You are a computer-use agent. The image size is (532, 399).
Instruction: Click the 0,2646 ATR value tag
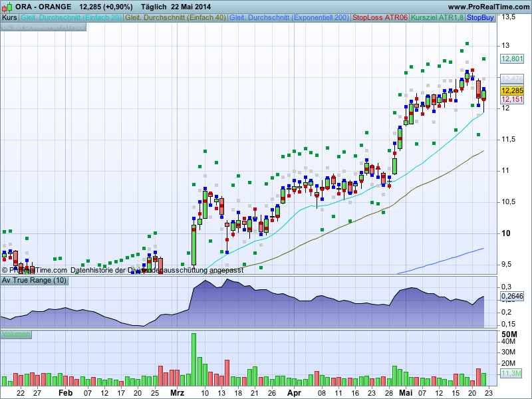[x=512, y=297]
